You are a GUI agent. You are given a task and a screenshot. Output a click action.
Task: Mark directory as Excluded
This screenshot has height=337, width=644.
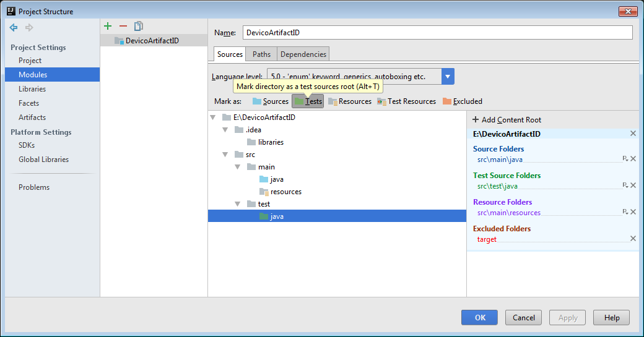(x=462, y=101)
